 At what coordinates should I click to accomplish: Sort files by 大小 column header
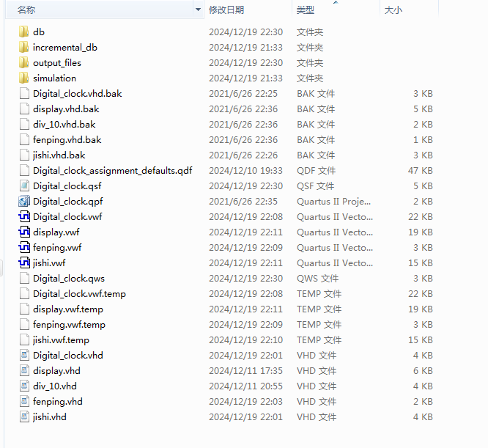pos(393,10)
